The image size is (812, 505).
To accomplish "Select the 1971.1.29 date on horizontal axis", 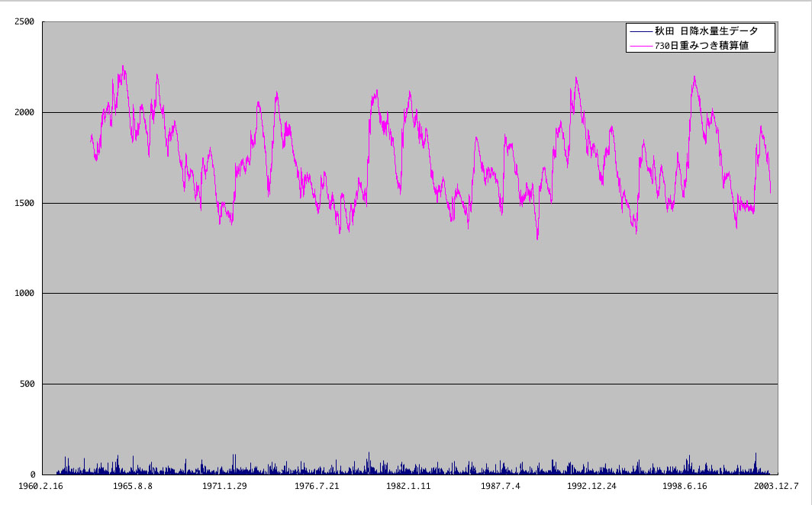I will (224, 486).
